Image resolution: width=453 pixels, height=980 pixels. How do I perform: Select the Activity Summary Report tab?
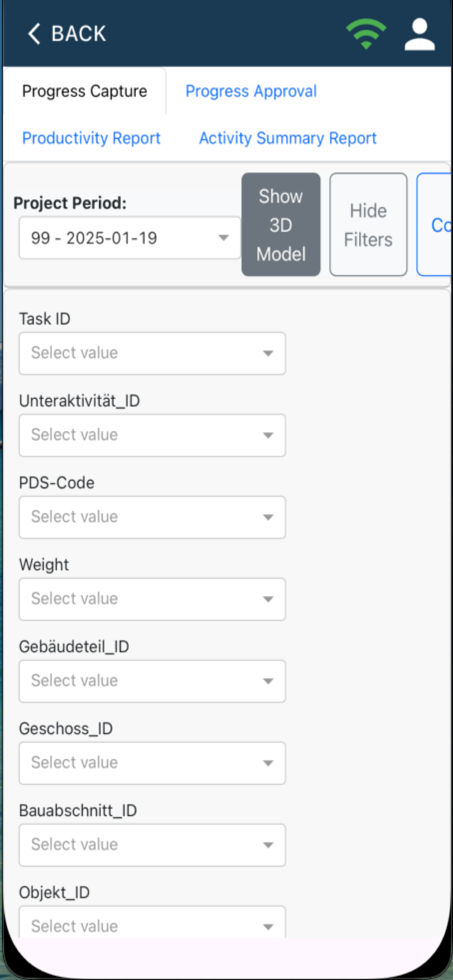pyautogui.click(x=288, y=138)
